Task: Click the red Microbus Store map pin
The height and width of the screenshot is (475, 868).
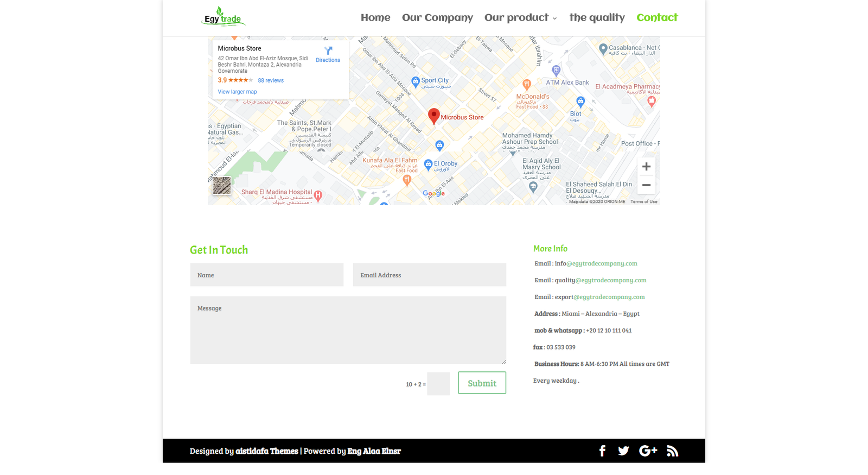Action: (433, 116)
